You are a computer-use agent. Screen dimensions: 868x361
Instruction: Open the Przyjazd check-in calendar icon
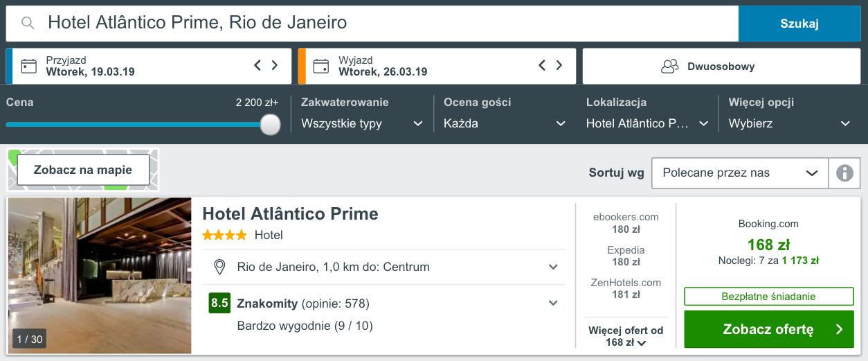(x=29, y=67)
